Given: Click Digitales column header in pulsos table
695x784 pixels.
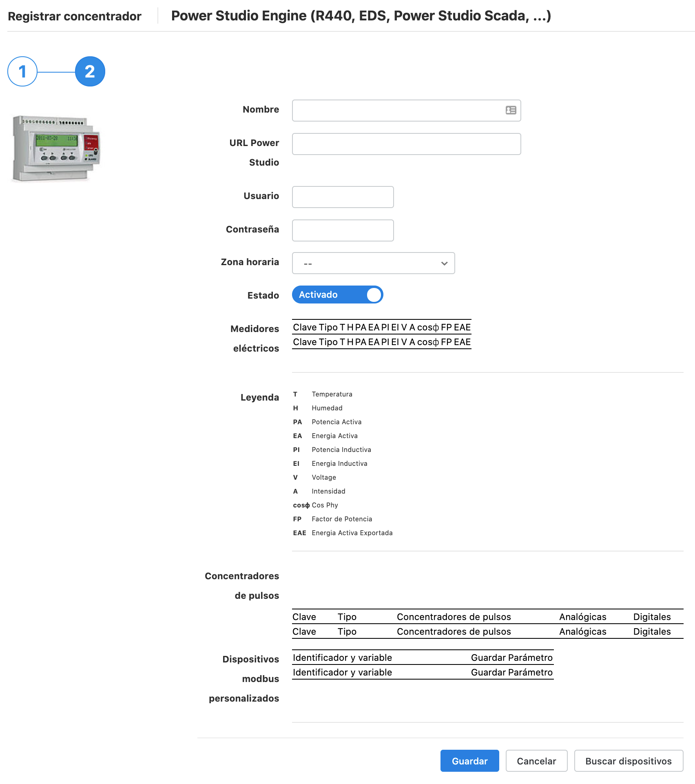Looking at the screenshot, I should coord(652,617).
